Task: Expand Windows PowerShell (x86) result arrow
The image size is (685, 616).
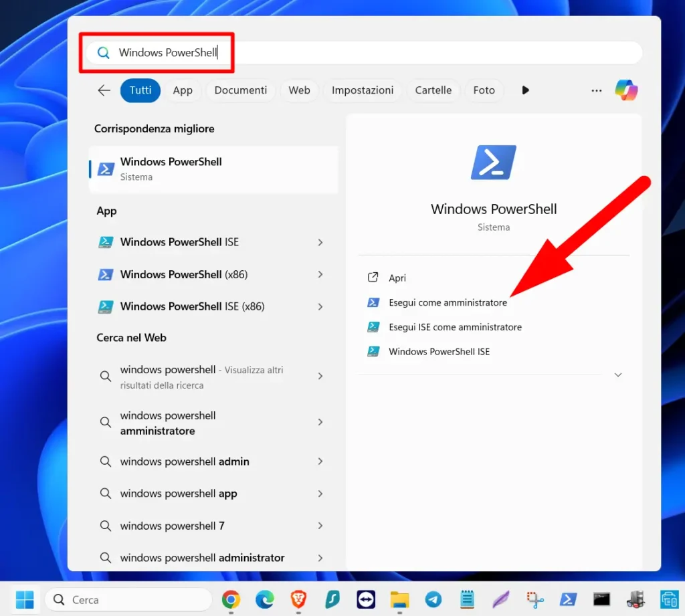Action: click(320, 274)
